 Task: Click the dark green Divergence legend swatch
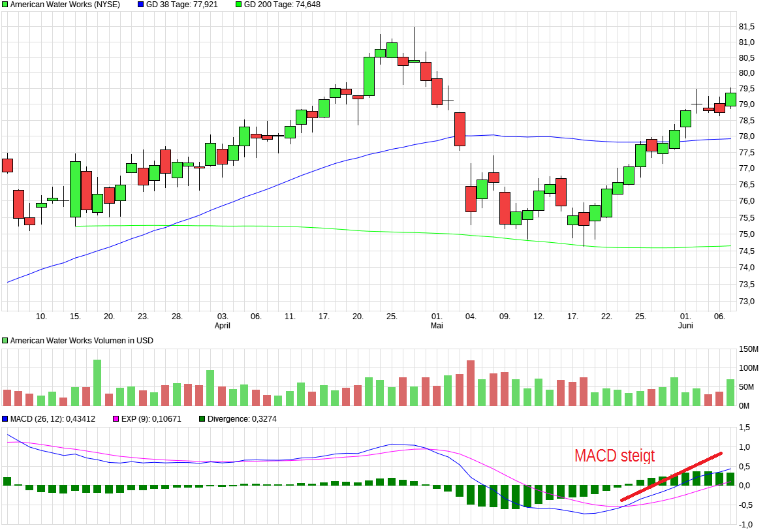point(202,419)
